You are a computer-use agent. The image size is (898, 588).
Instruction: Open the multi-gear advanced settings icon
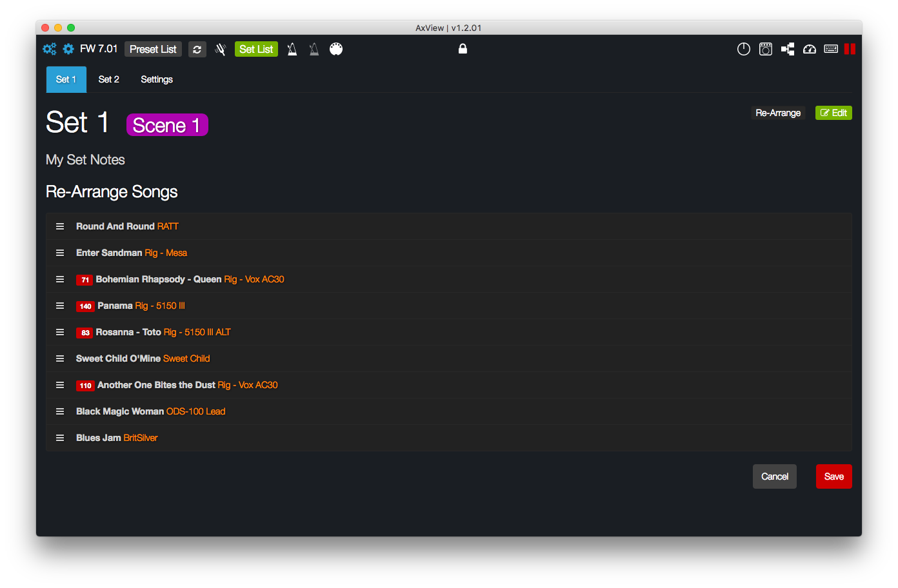50,49
